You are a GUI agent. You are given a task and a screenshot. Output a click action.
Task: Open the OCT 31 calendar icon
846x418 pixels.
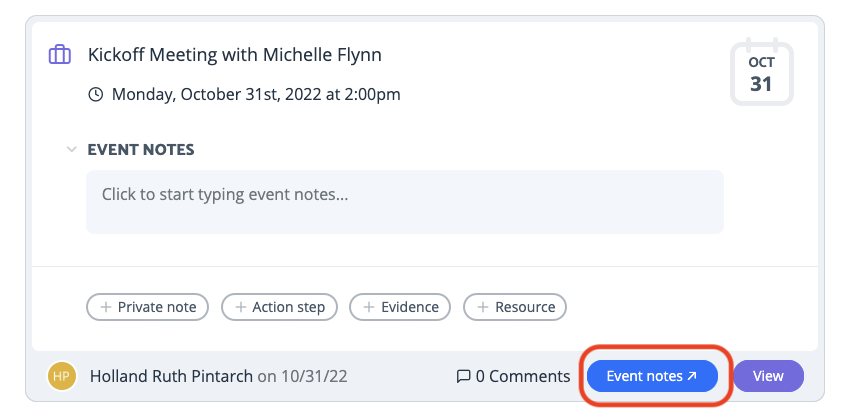pos(761,72)
